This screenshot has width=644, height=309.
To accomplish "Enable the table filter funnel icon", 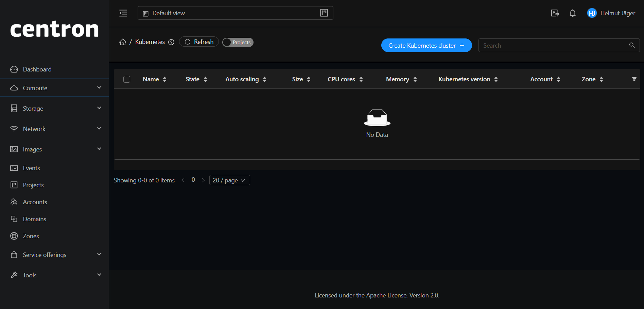I will pos(634,79).
